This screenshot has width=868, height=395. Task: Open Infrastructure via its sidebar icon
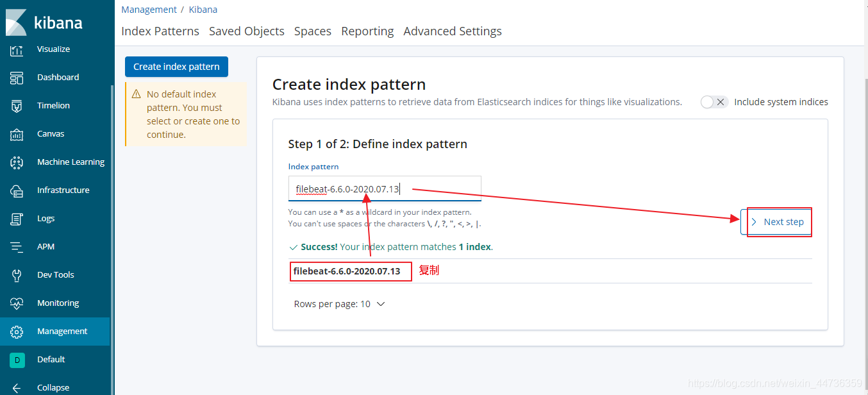tap(17, 190)
